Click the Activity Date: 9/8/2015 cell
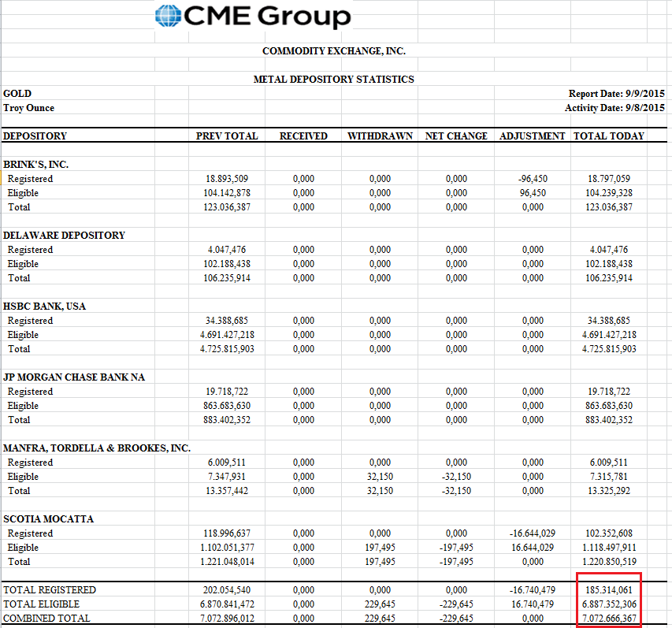 [614, 108]
